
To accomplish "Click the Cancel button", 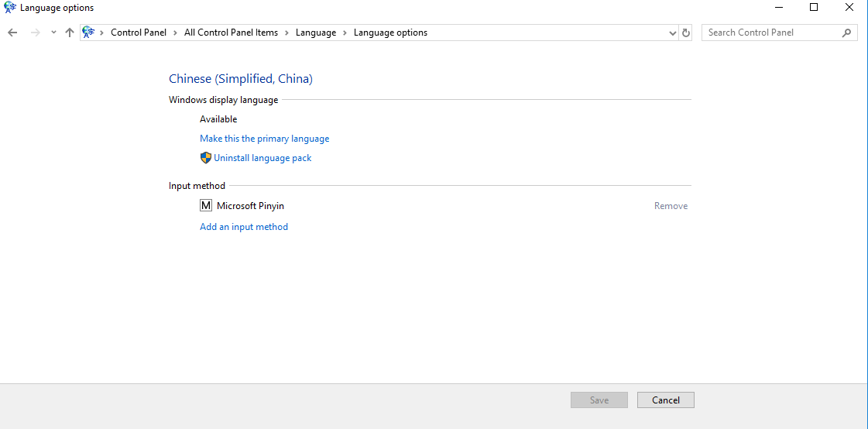I will tap(666, 400).
